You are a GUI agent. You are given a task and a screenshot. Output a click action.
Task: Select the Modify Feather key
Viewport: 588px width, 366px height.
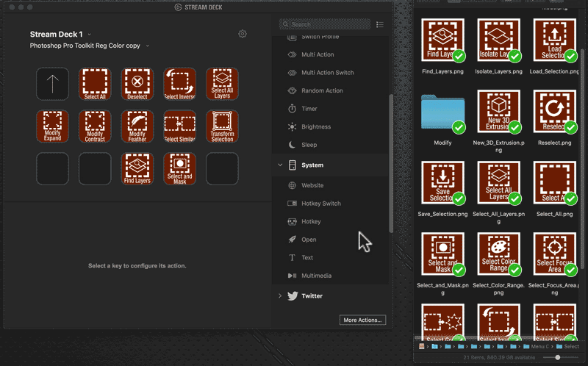click(x=137, y=126)
